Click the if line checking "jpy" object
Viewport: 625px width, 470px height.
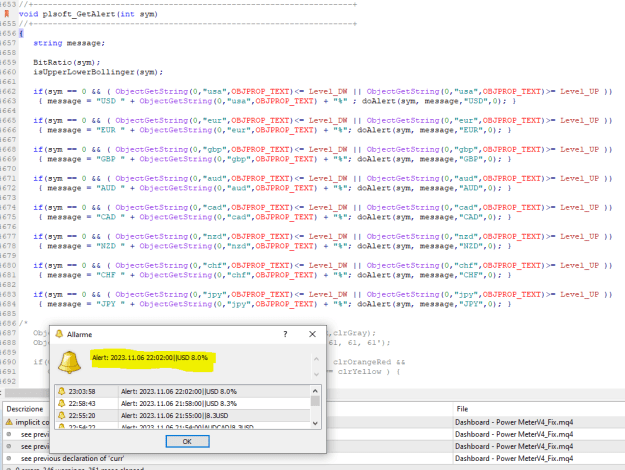click(x=322, y=294)
